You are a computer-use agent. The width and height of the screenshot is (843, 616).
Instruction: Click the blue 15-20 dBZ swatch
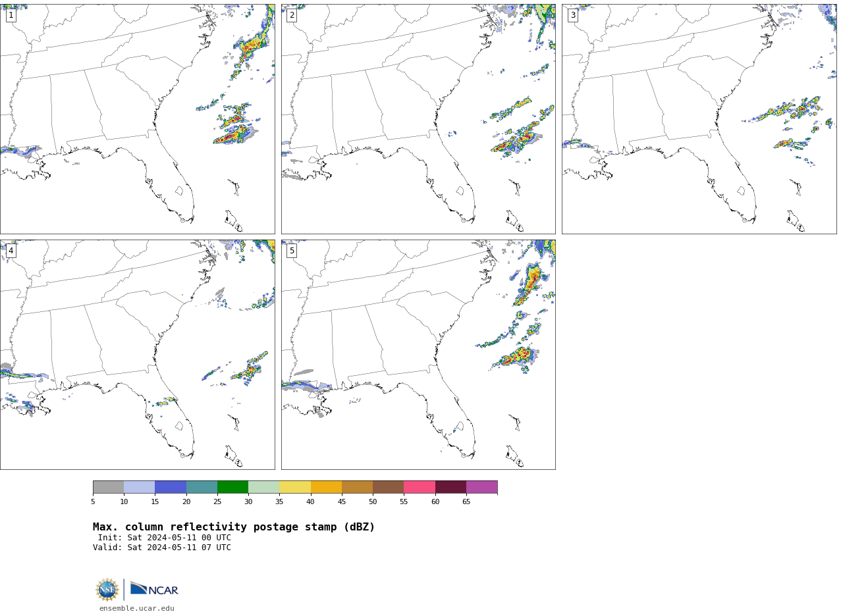(171, 487)
